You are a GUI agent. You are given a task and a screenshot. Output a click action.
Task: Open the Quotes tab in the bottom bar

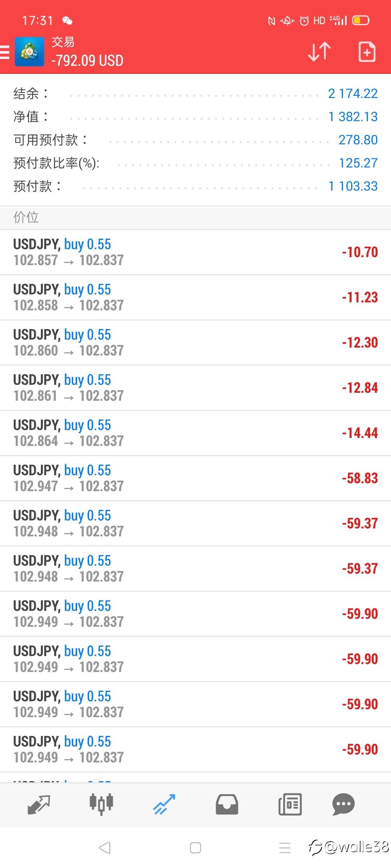pos(39,804)
